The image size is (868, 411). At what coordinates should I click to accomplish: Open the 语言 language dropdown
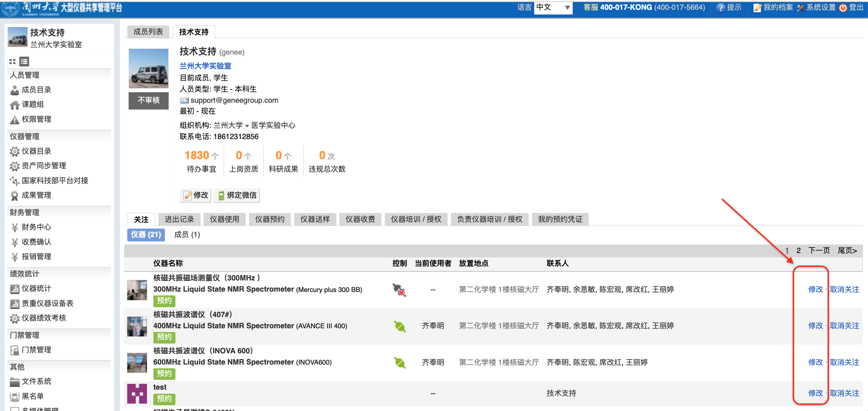[x=553, y=7]
